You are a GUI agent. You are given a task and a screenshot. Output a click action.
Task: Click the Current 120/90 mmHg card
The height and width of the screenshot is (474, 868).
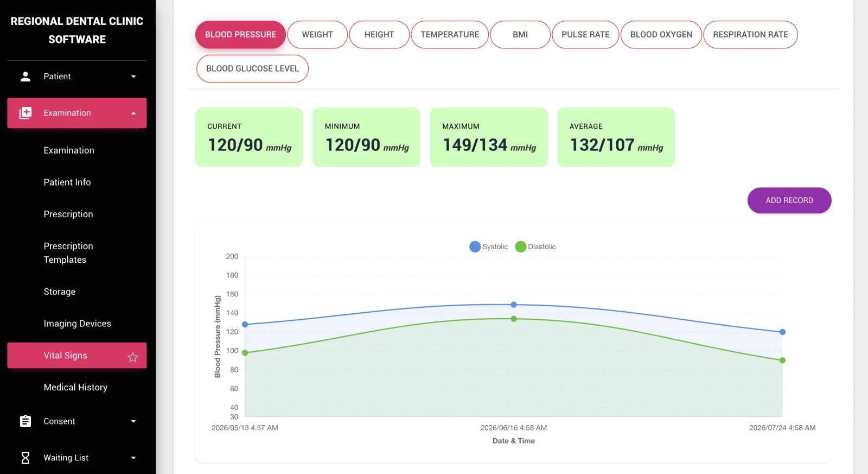click(249, 137)
